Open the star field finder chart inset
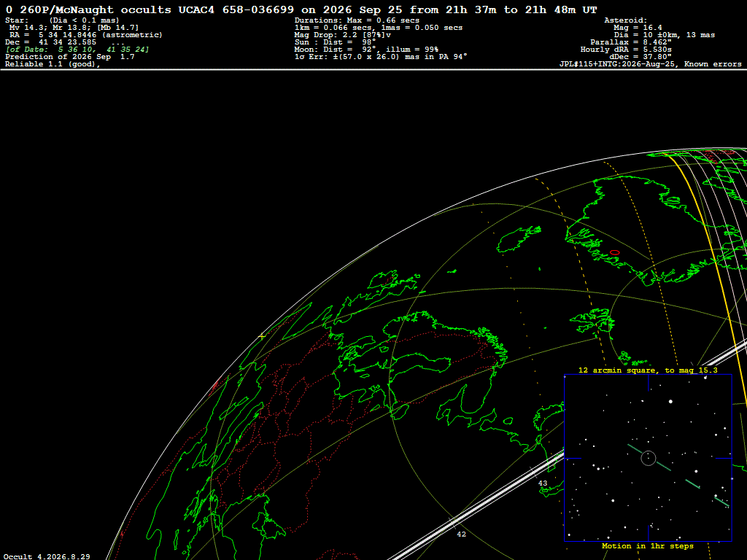The width and height of the screenshot is (747, 560). pos(648,458)
